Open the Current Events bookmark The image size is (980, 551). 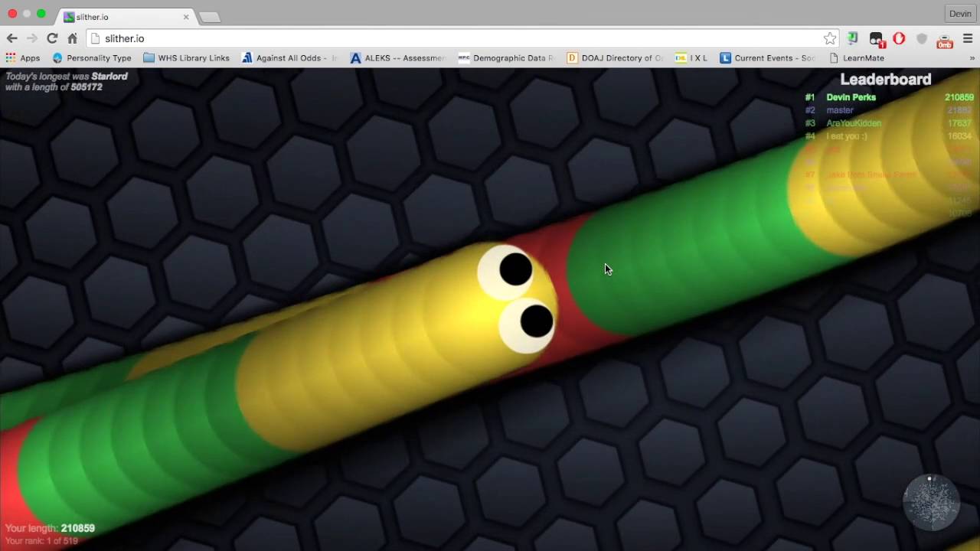tap(768, 58)
